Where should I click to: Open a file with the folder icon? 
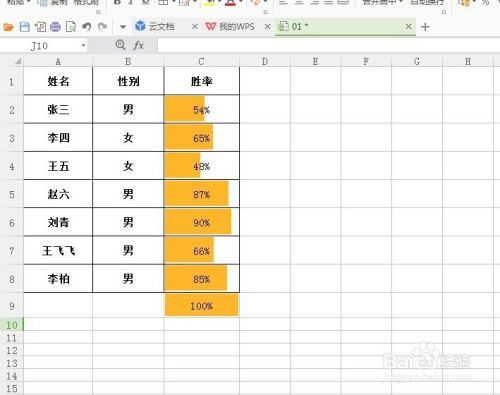coord(8,27)
